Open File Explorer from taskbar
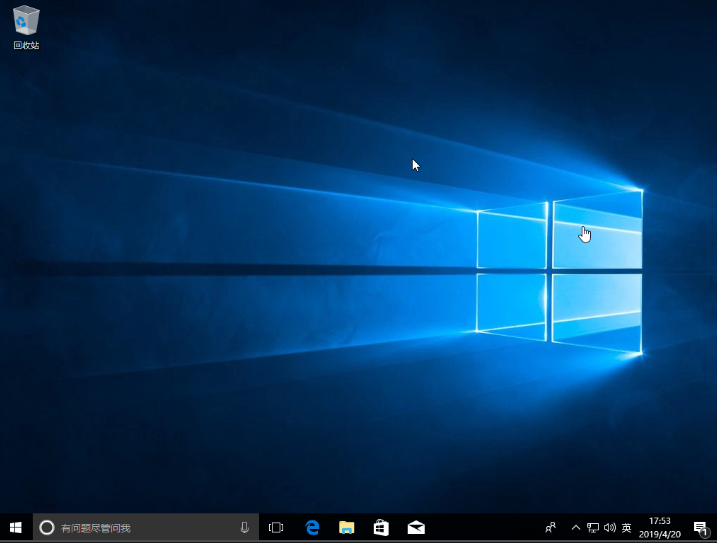 (346, 527)
